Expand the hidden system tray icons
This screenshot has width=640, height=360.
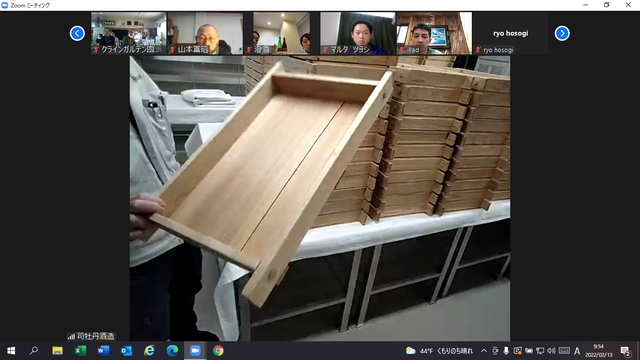(x=484, y=351)
